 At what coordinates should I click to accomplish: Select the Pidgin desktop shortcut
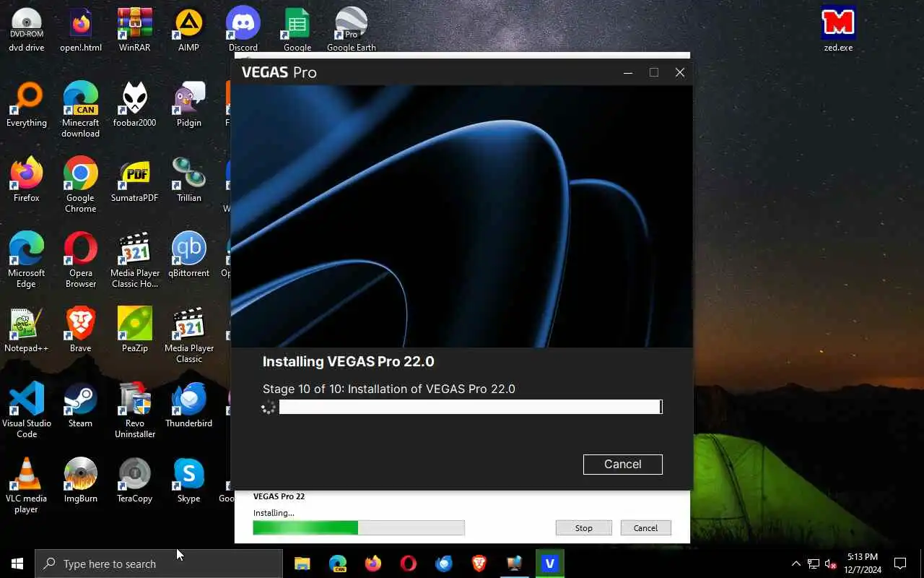tap(188, 105)
